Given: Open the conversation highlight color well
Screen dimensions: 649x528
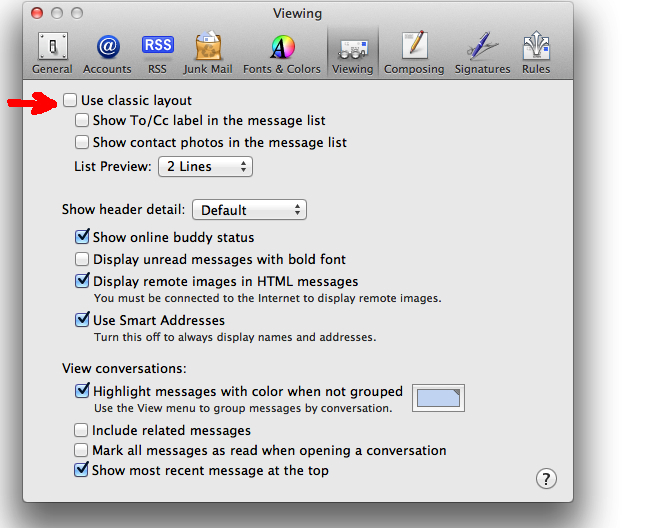Looking at the screenshot, I should point(438,398).
